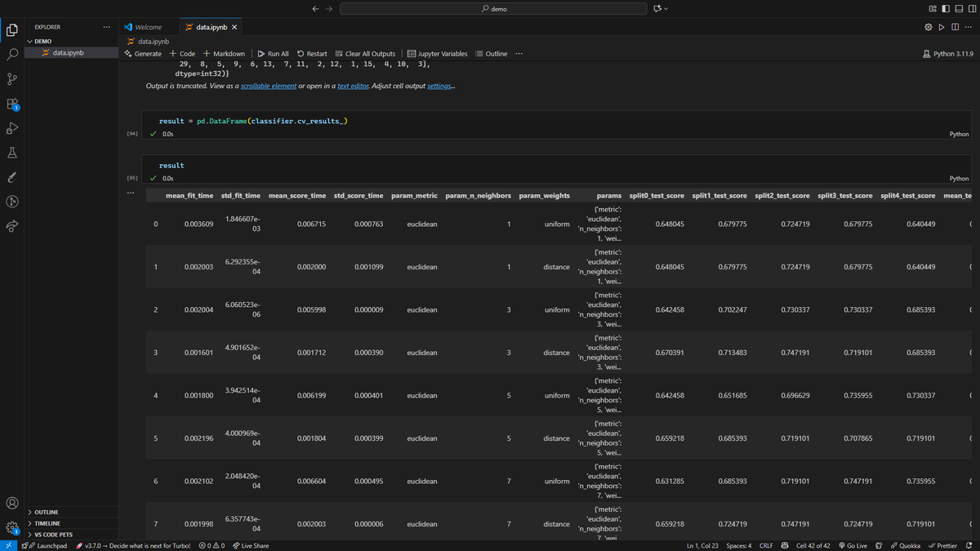This screenshot has width=980, height=551.
Task: Open notebook settings gear in editor toolbar
Action: pyautogui.click(x=929, y=27)
